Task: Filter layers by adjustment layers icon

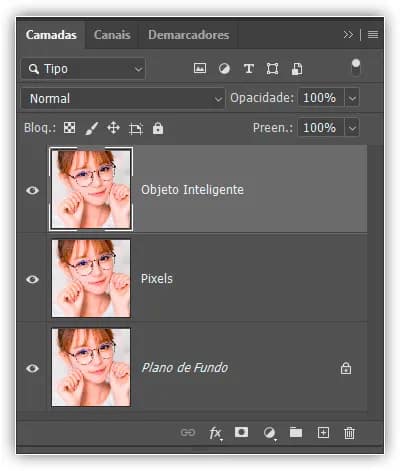Action: coord(224,69)
